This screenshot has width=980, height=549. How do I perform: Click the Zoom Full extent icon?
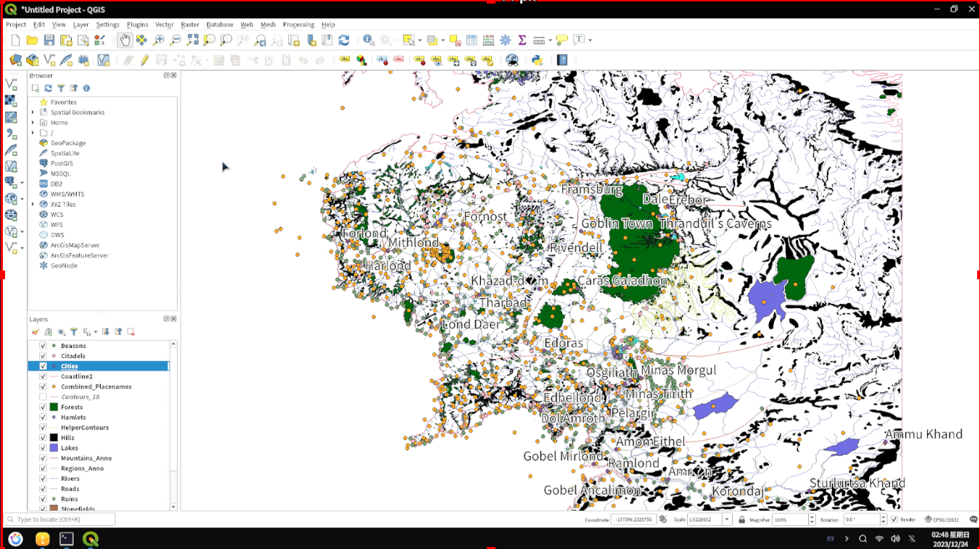(x=192, y=40)
